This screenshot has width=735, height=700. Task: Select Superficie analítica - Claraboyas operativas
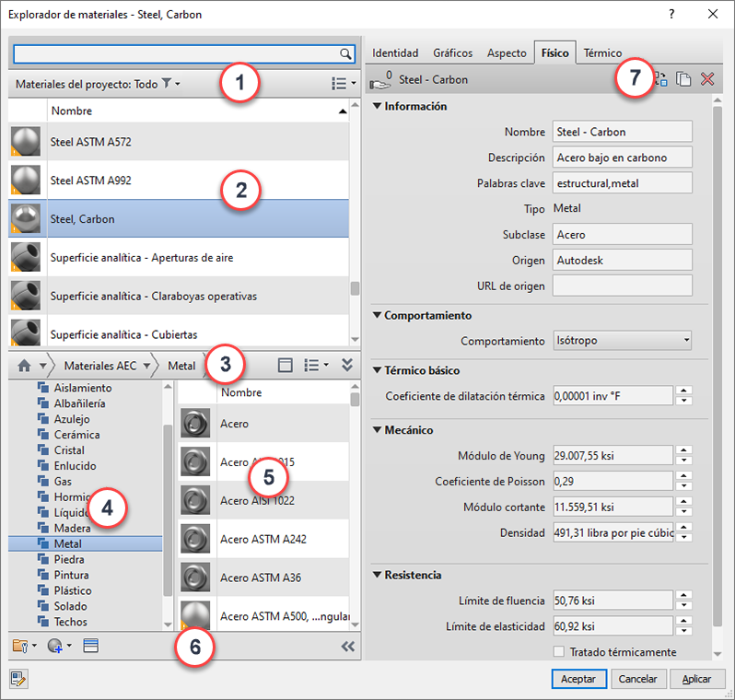(179, 296)
